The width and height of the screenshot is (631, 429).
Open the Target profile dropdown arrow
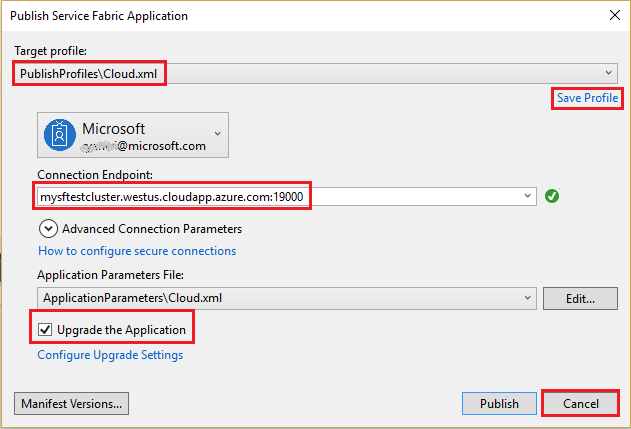tap(608, 73)
